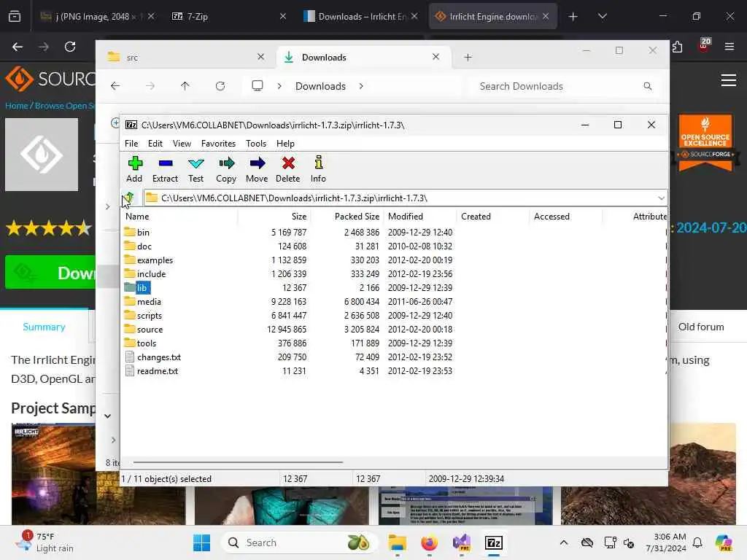Switch to the src tab in File Explorer
Viewport: 747px width, 560px height.
[x=186, y=57]
